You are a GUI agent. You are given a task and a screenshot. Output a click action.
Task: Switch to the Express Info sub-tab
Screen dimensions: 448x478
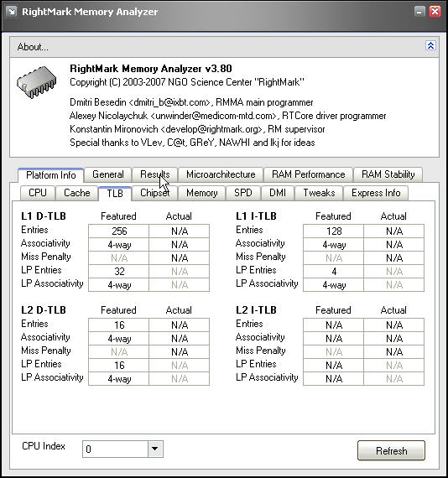[376, 193]
